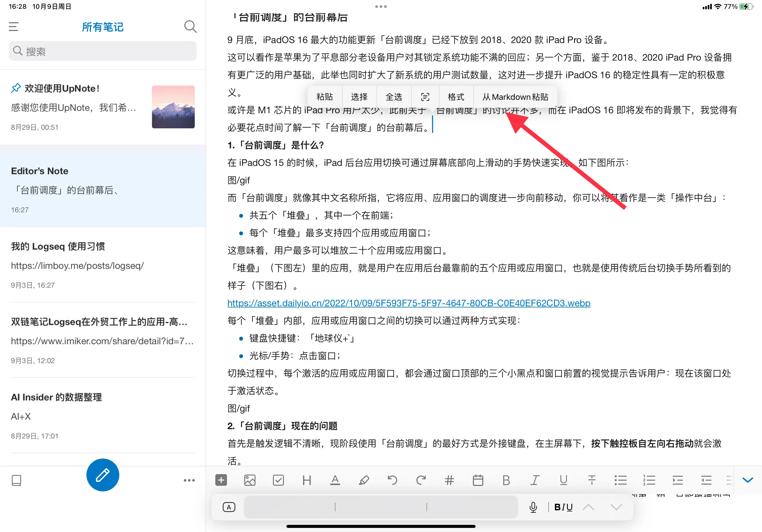The image size is (762, 532).
Task: Undo the last edit
Action: pyautogui.click(x=392, y=480)
